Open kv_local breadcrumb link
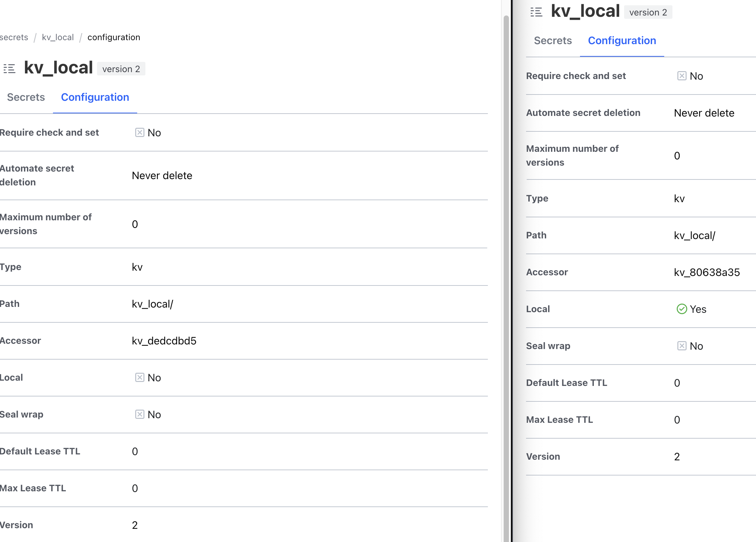The height and width of the screenshot is (542, 756). (58, 37)
